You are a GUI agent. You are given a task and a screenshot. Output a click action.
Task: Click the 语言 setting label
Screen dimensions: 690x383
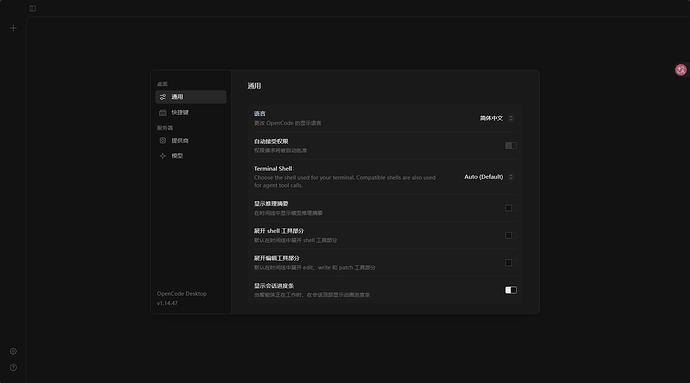[x=260, y=114]
